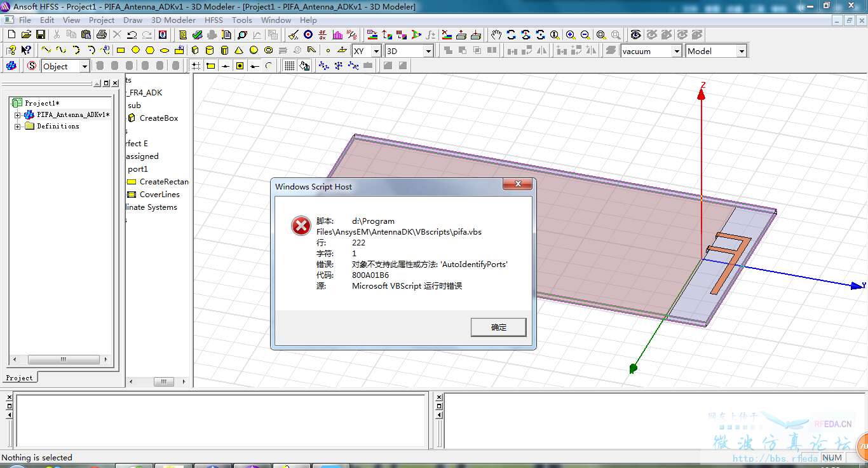Select the Draw Box tool
Screen dimensions: 868x468
pos(194,50)
